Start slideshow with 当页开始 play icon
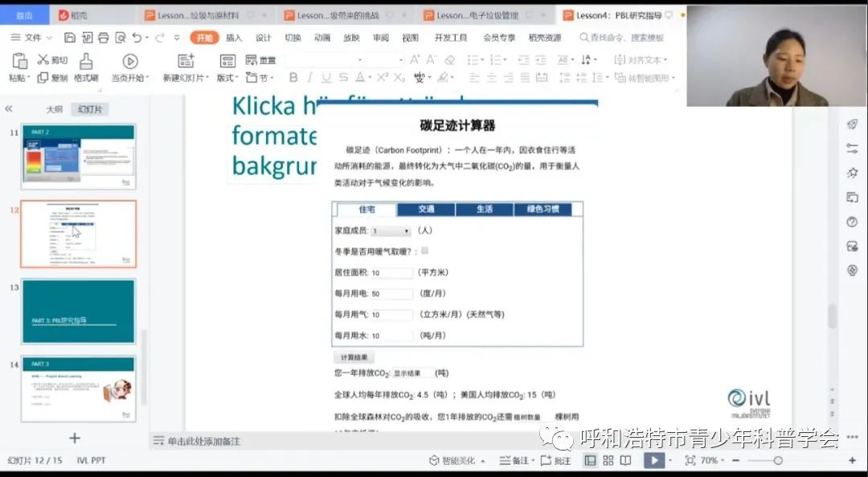Screen dimensions: 868x477 click(x=129, y=61)
